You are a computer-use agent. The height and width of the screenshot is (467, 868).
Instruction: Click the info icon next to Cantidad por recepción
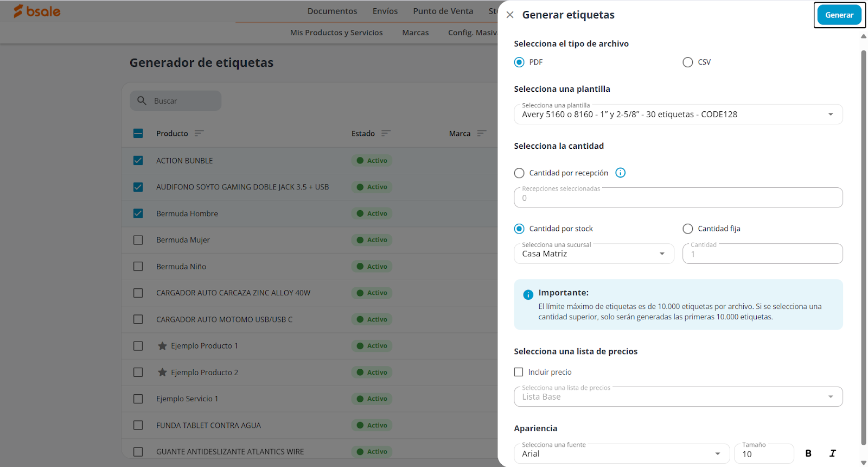pos(621,173)
